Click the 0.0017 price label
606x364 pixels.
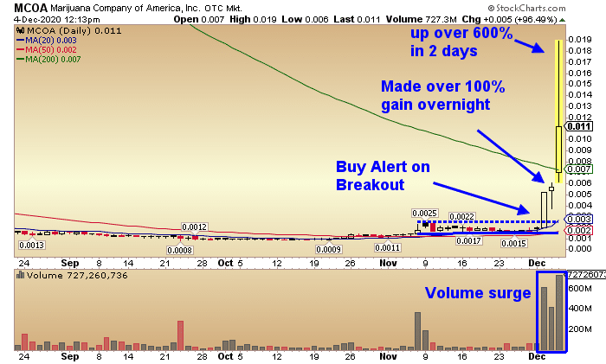(469, 241)
